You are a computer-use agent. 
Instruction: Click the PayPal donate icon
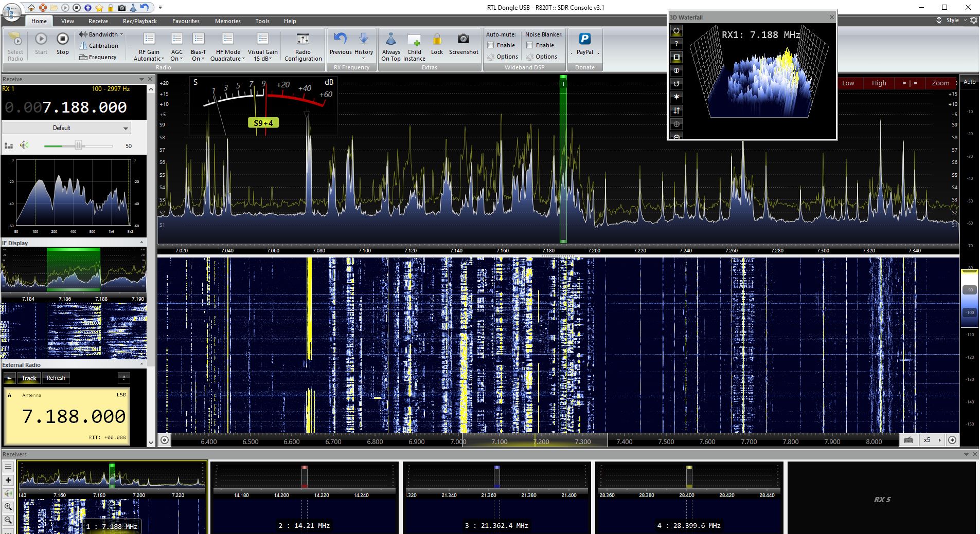584,40
